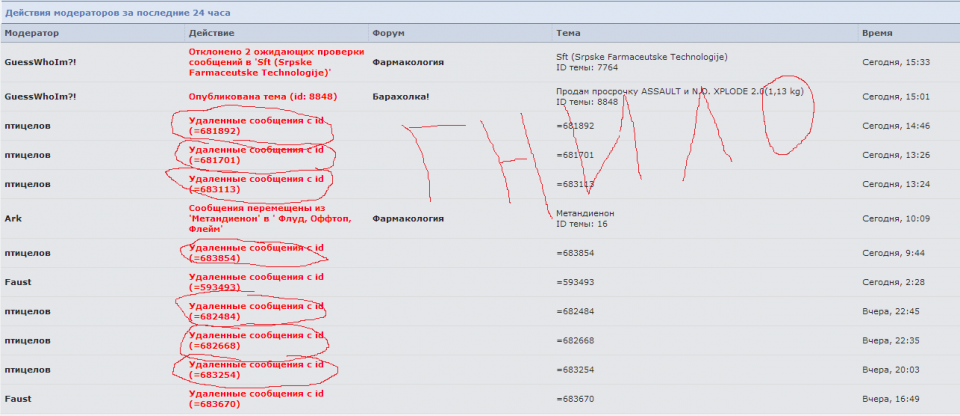The image size is (960, 416).
Task: Click the topic entry =683670
Action: point(575,399)
